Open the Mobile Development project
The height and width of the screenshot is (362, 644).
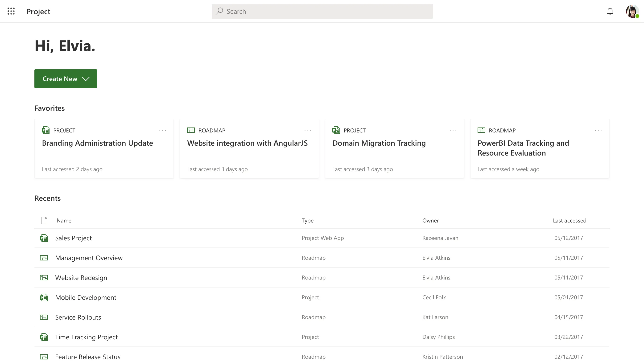pos(86,297)
